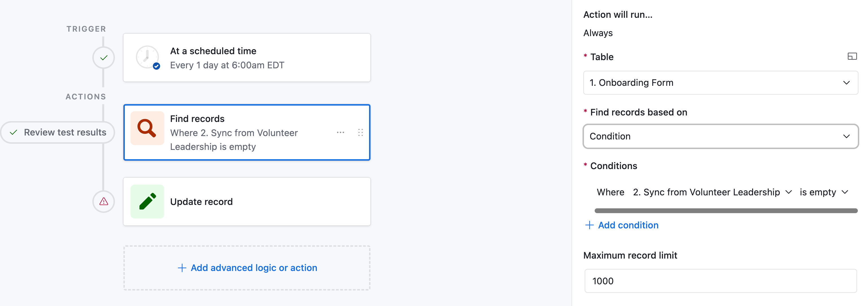Click the horizontal scrollbar under Conditions
Viewport: 868px width, 306px height.
[726, 211]
